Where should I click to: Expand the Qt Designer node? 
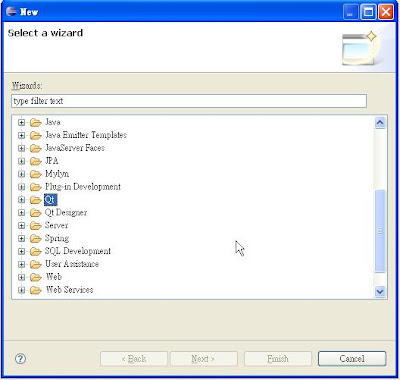[x=21, y=213]
